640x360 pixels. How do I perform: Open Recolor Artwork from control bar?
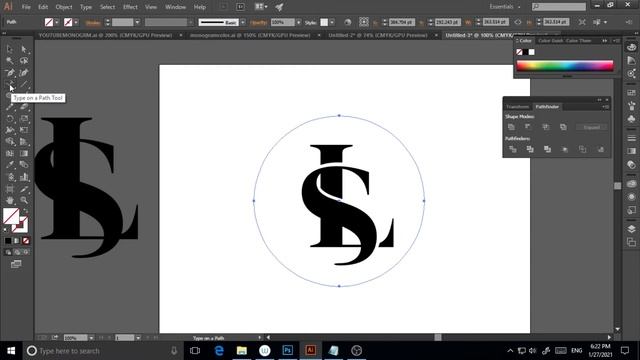[x=347, y=22]
